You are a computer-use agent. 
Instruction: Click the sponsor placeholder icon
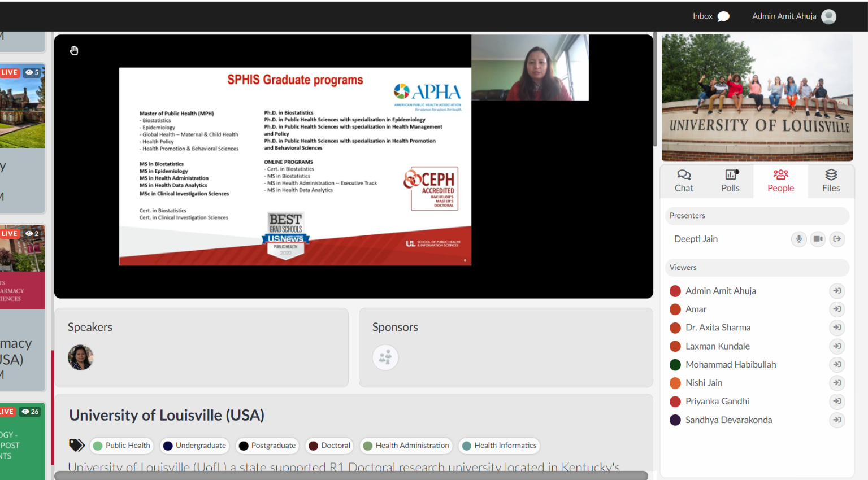point(385,357)
